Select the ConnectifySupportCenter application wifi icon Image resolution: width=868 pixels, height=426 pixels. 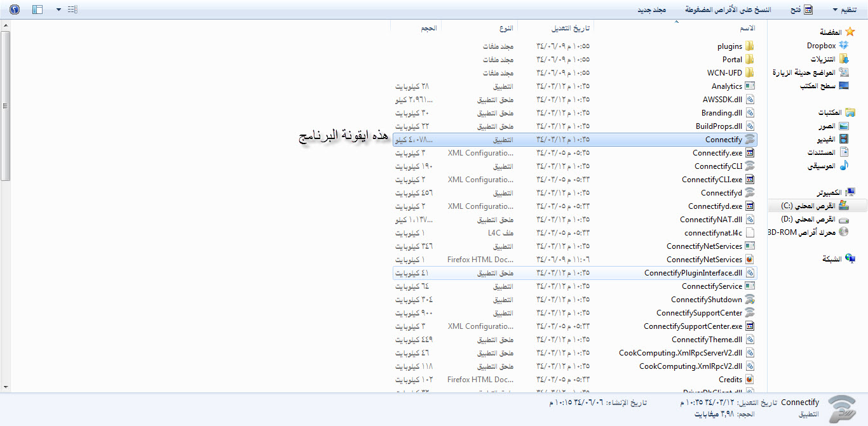[750, 312]
